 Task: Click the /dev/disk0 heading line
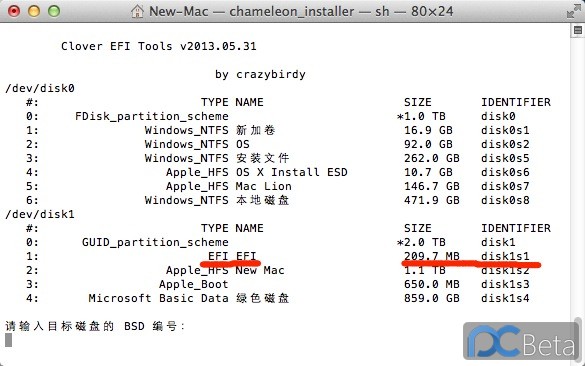pyautogui.click(x=40, y=88)
